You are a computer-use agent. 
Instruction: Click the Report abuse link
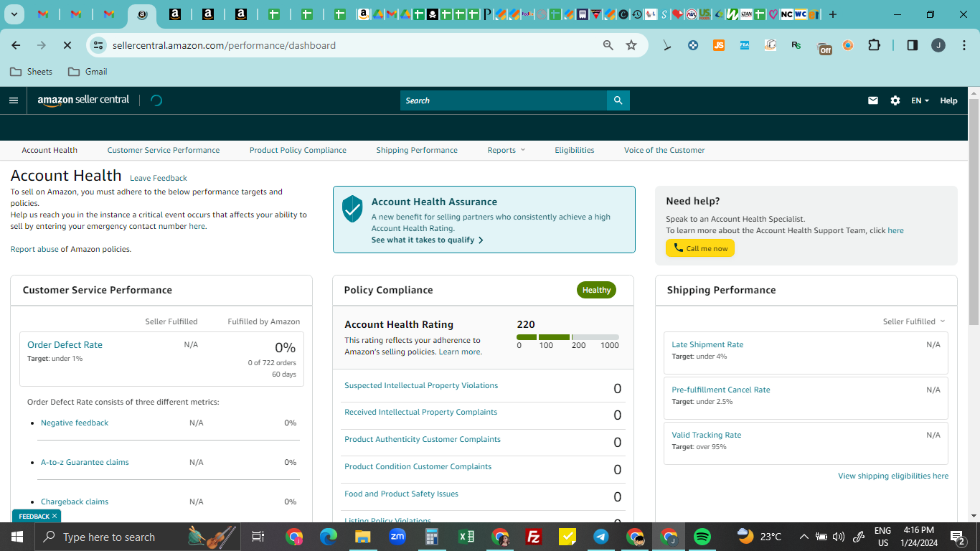[34, 249]
